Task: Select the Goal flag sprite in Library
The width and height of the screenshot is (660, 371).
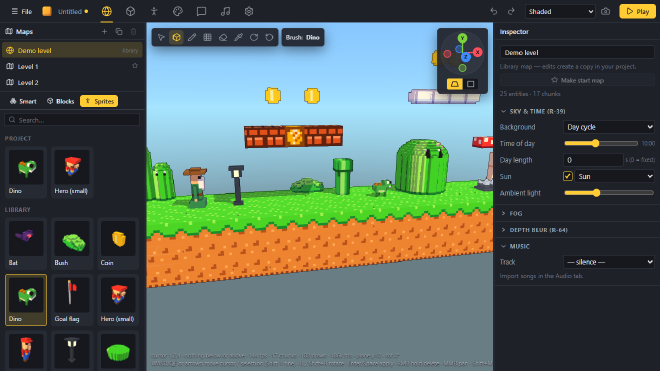Action: click(72, 300)
